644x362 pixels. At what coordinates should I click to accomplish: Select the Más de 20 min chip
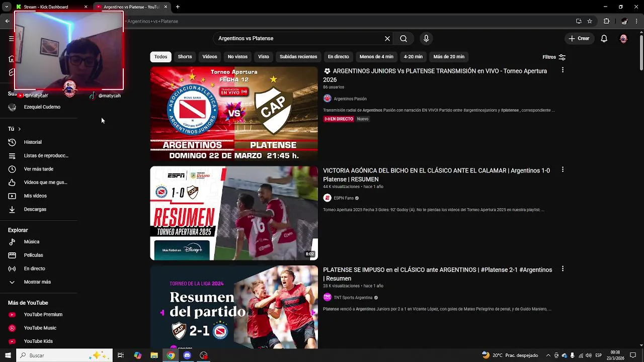[x=449, y=57]
